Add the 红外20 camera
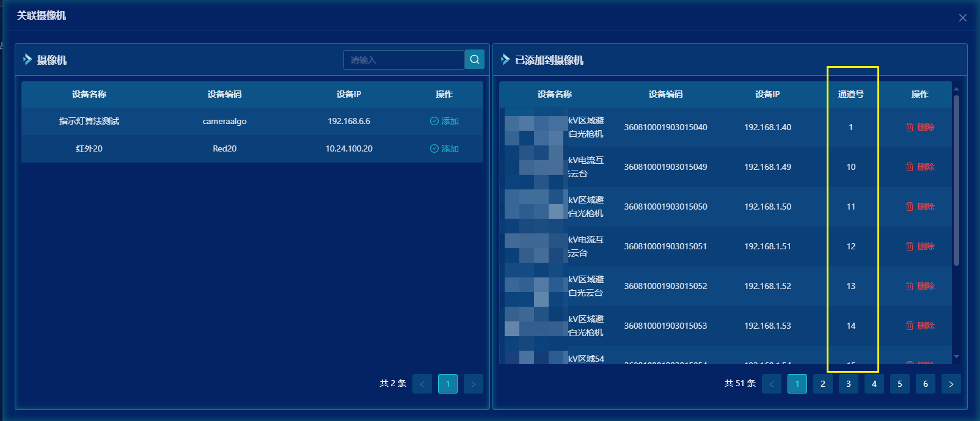Viewport: 980px width, 421px height. (444, 148)
